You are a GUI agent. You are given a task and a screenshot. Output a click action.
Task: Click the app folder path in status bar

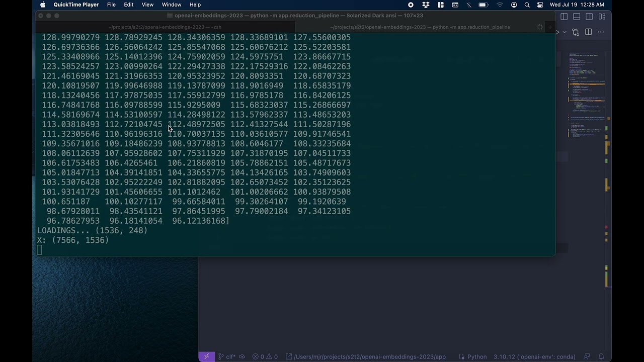coord(366,357)
